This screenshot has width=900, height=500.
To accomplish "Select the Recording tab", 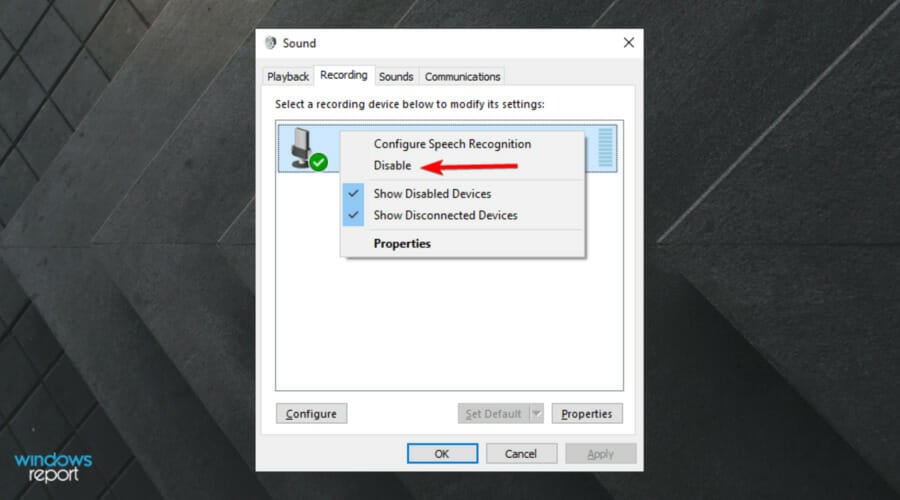I will point(344,75).
